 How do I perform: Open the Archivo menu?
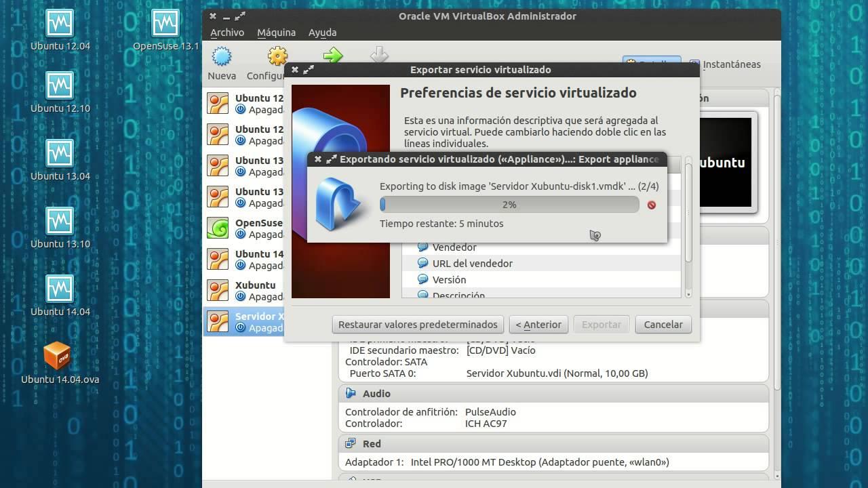click(227, 32)
